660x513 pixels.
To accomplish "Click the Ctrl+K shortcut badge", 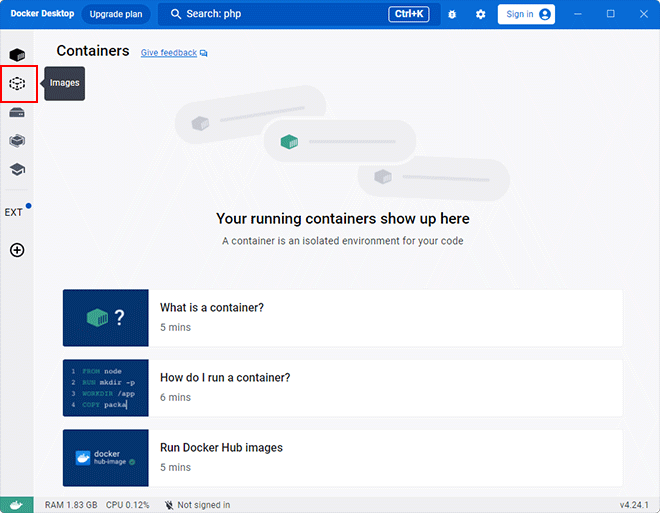I will click(408, 14).
